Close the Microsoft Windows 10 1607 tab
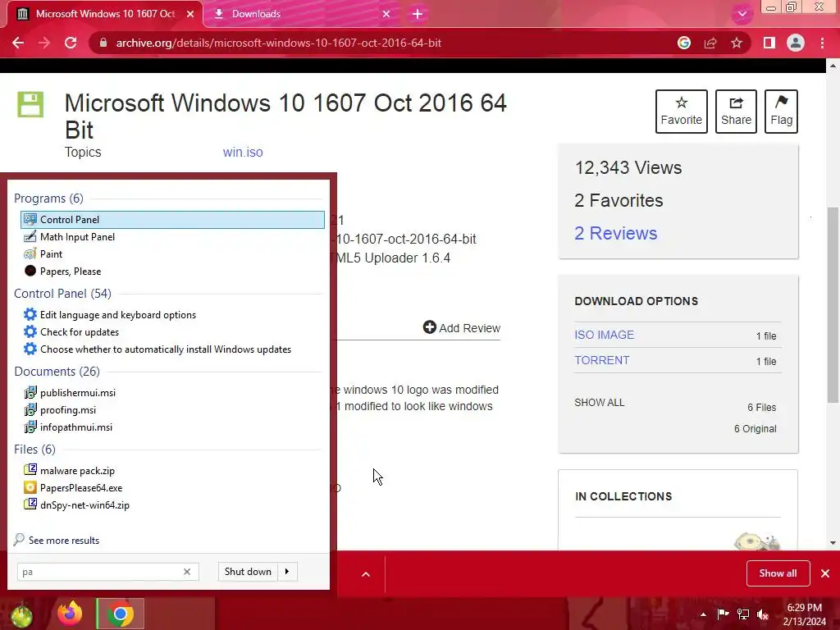 (x=190, y=14)
